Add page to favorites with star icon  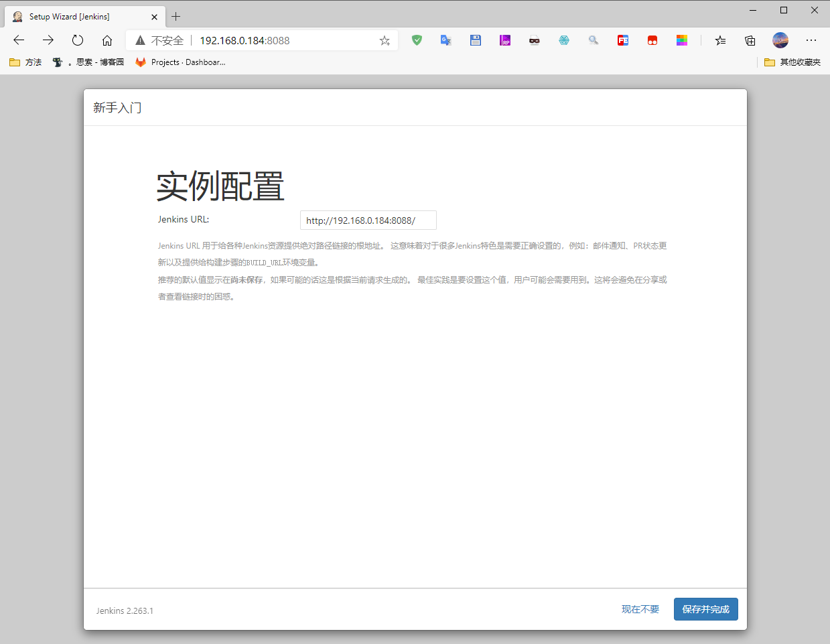pos(385,40)
